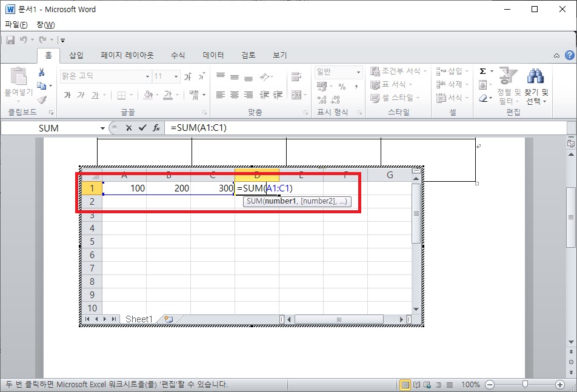Switch to Page Layout (페이지 레이아웃) tab
Screen dimensions: 577x392
(127, 55)
